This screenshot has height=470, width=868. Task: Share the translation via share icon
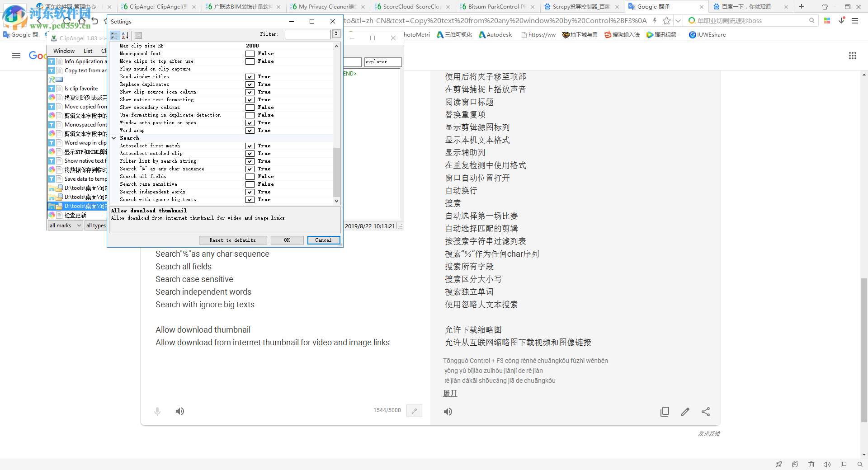[x=706, y=412]
